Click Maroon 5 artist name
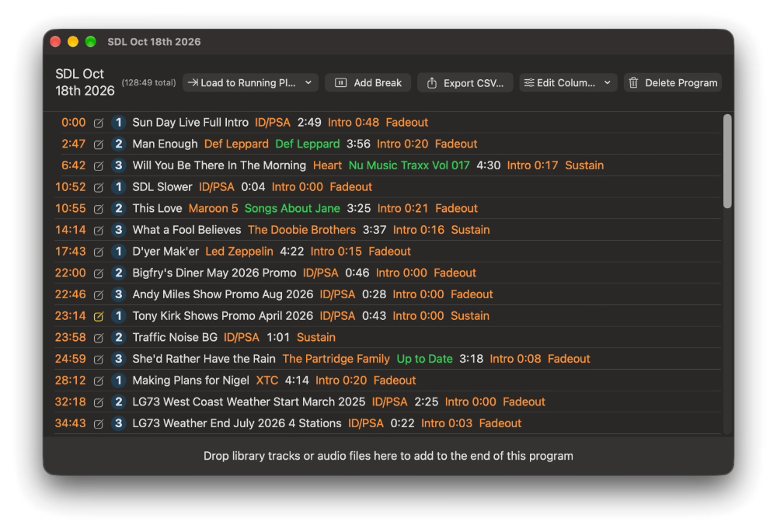 pos(214,208)
